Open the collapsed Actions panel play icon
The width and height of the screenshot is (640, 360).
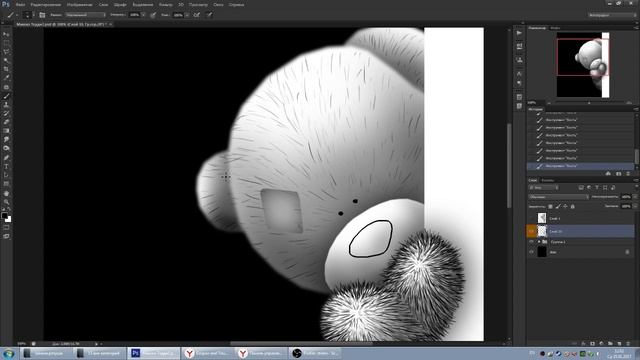pos(519,33)
